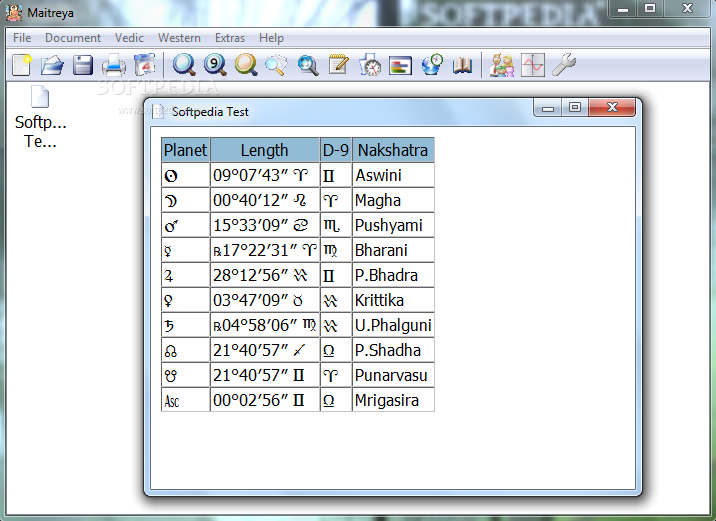Select the Bharani nakshatra cell
Viewport: 716px width, 521px height.
pos(393,250)
